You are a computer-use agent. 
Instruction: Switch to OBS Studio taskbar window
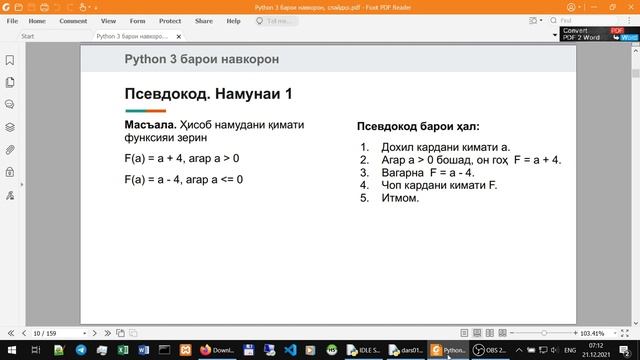[x=490, y=350]
